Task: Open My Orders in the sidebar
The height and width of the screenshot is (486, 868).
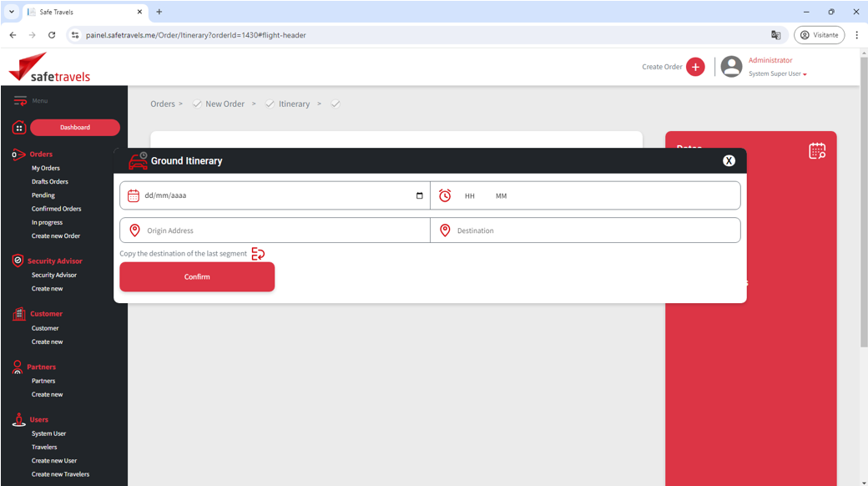Action: 46,168
